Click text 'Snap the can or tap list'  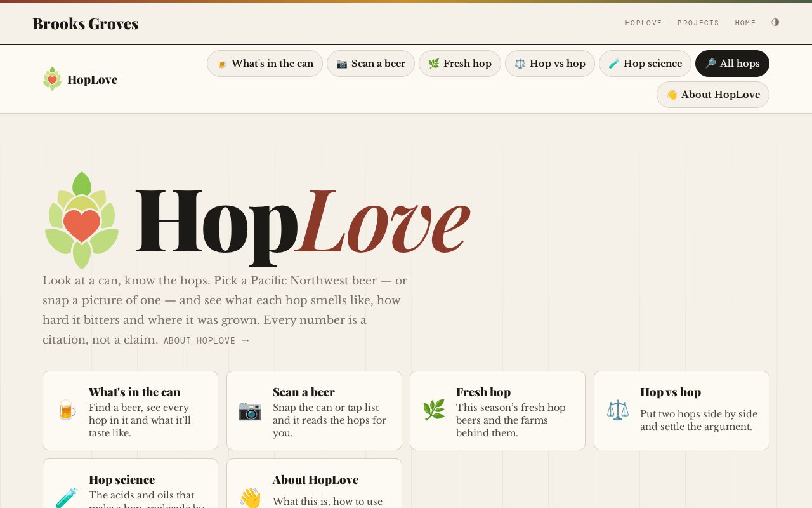(x=325, y=408)
